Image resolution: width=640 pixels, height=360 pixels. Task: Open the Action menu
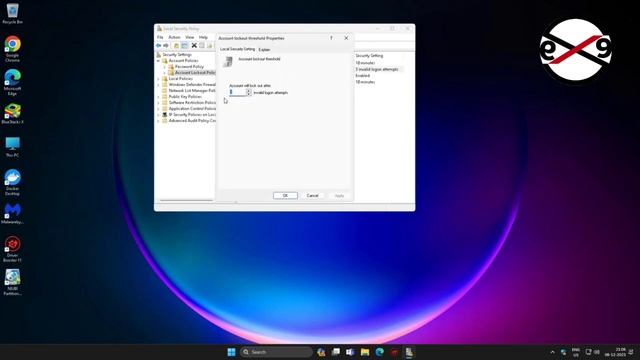(x=174, y=37)
